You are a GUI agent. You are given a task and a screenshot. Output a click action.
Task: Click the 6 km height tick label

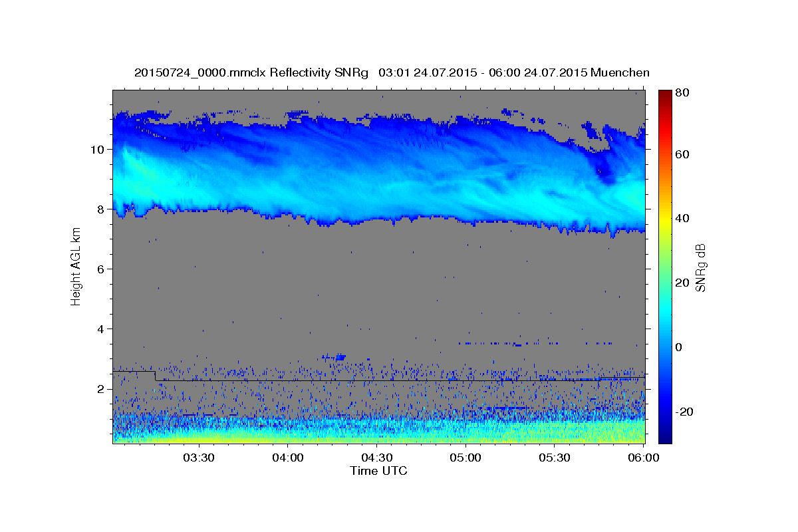coord(102,269)
